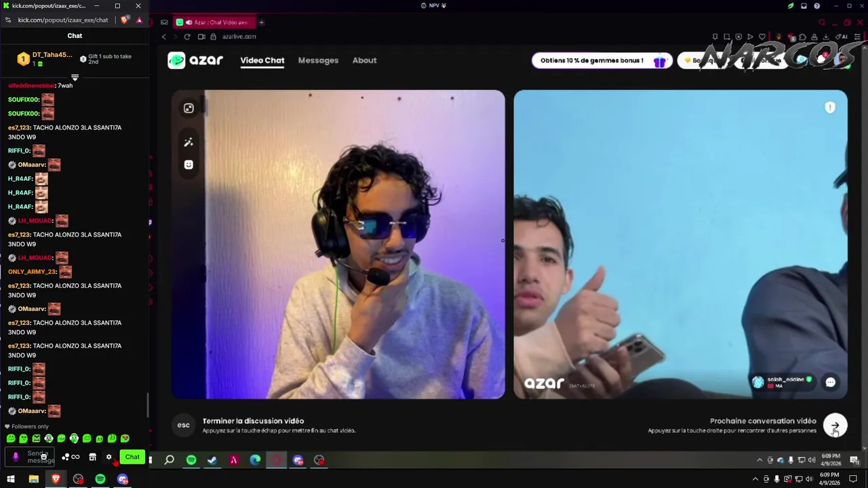The image size is (868, 488).
Task: Click the Brave rewards triangle icon
Action: tap(139, 20)
